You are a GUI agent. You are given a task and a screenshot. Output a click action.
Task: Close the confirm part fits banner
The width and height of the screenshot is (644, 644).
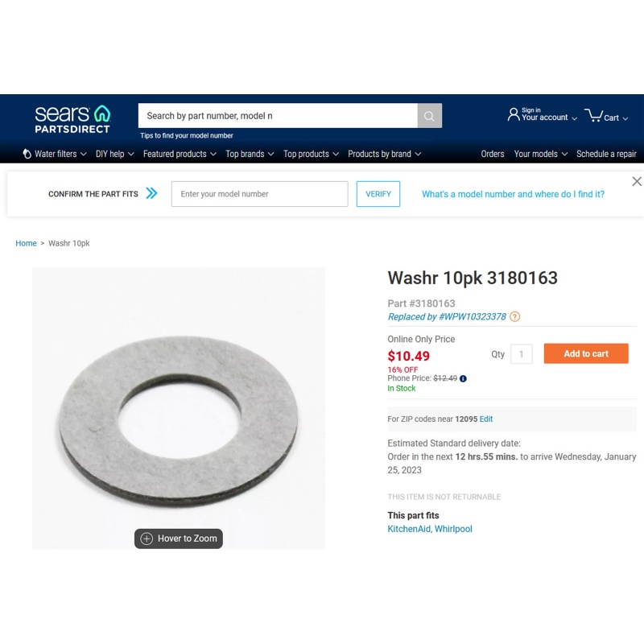click(x=637, y=181)
